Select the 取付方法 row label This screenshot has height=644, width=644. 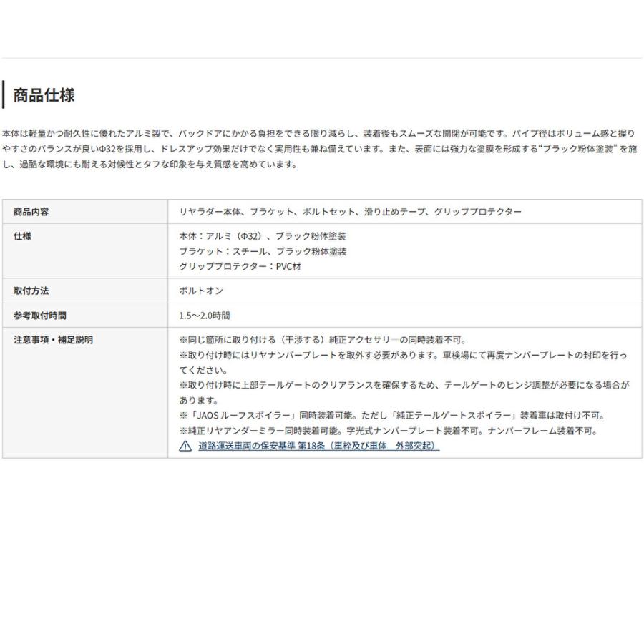tap(31, 291)
